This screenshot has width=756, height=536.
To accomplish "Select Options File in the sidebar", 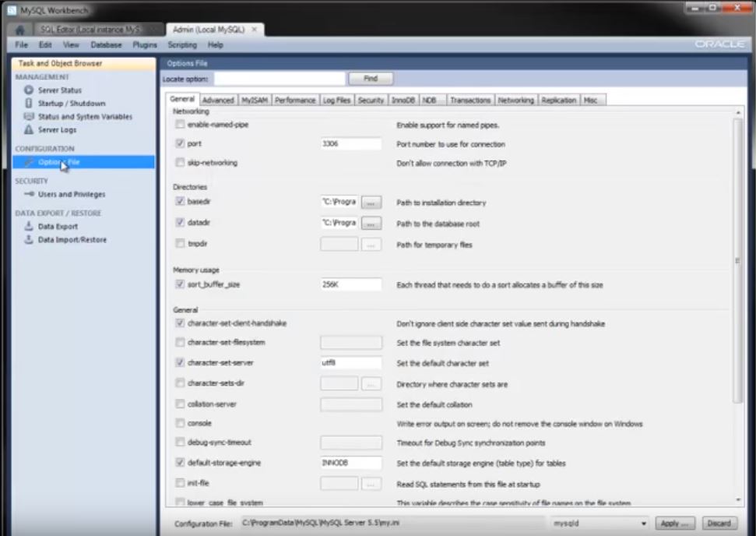I will (83, 162).
